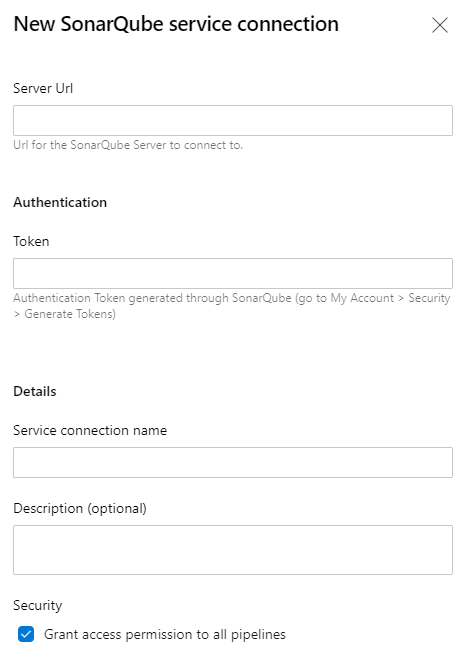Click the Service connection name label
The image size is (468, 650).
pos(90,430)
